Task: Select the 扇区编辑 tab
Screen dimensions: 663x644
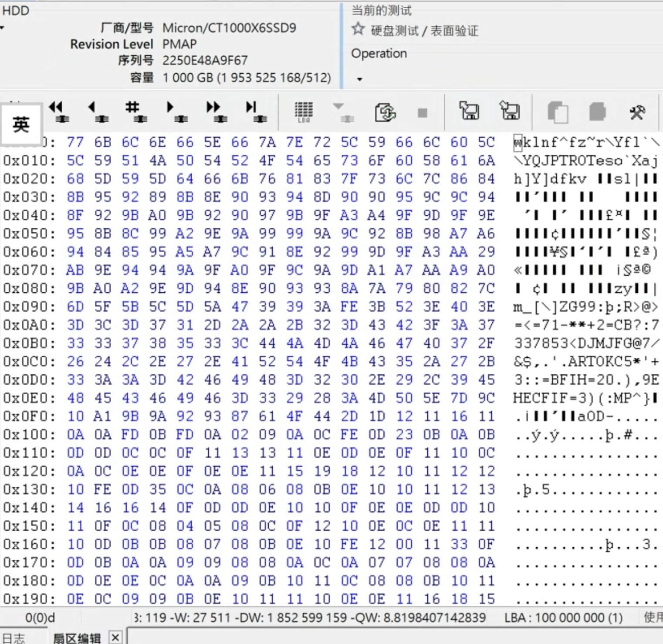Action: coord(77,638)
